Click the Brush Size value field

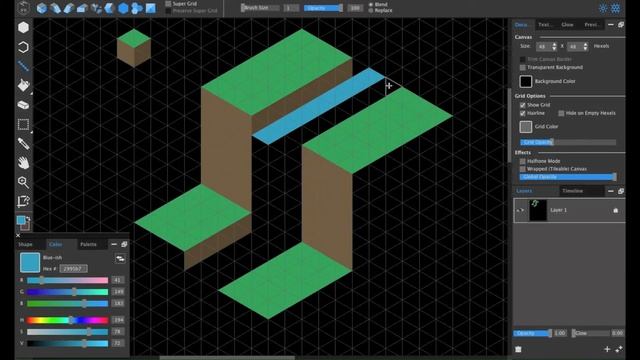point(291,8)
